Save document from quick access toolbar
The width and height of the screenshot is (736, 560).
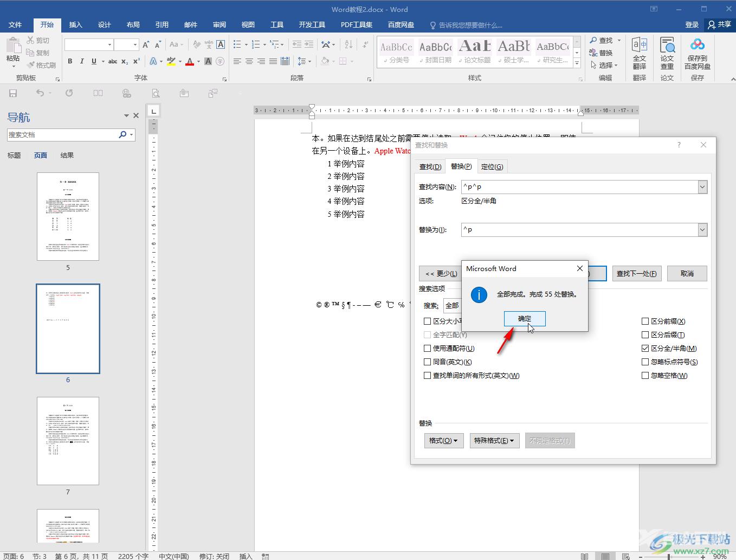coord(13,93)
